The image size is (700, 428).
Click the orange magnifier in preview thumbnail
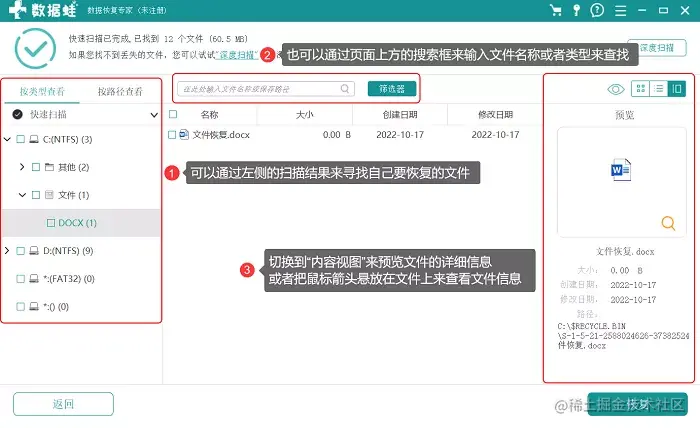tap(668, 223)
